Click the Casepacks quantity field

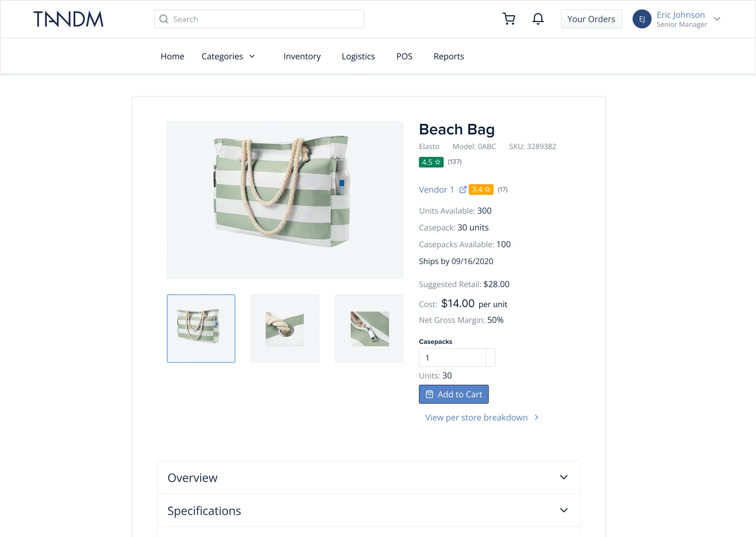pyautogui.click(x=452, y=357)
